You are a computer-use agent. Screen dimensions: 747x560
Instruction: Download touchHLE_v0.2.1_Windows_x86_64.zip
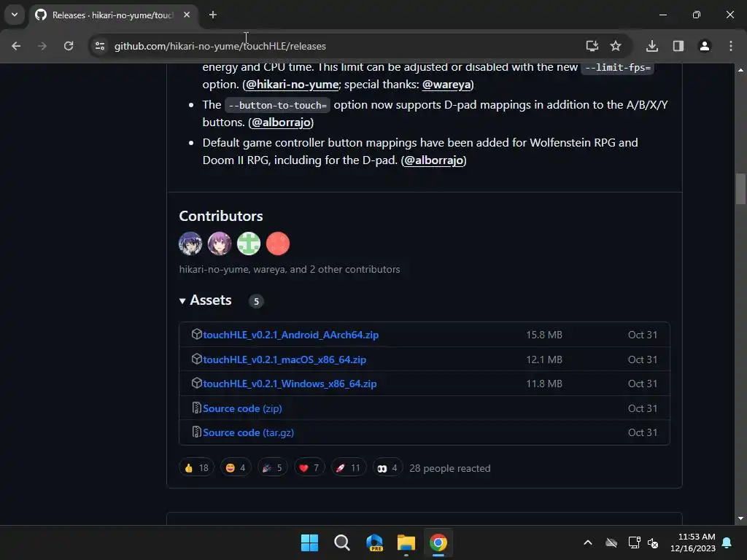pos(290,384)
